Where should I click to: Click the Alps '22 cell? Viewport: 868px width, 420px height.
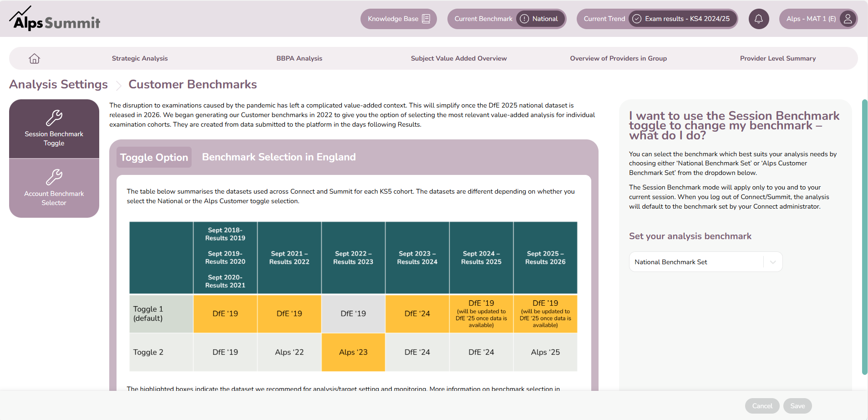(x=289, y=352)
